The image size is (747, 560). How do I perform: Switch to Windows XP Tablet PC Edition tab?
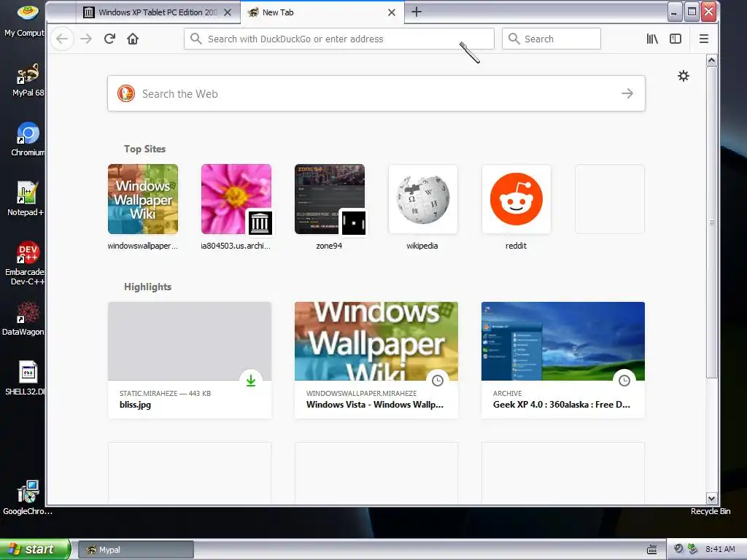(x=158, y=12)
